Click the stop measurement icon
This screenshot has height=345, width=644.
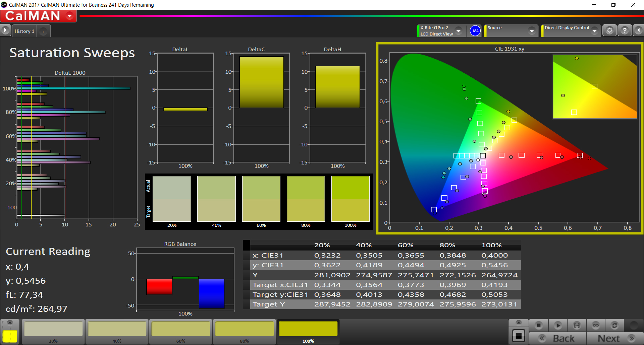[x=539, y=325]
